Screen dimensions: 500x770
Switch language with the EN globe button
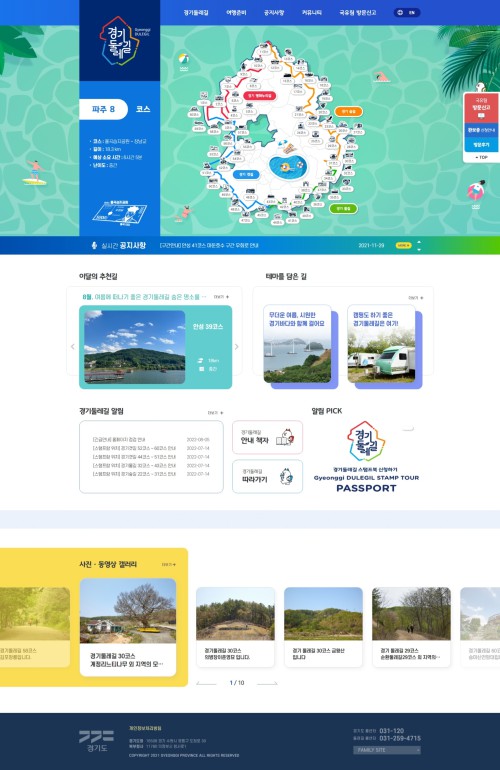pos(407,13)
